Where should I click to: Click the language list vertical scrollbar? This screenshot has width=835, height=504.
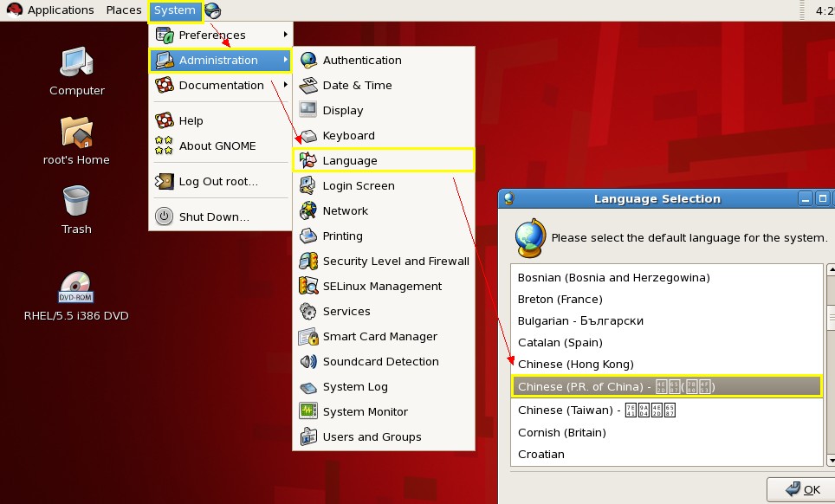tap(830, 364)
